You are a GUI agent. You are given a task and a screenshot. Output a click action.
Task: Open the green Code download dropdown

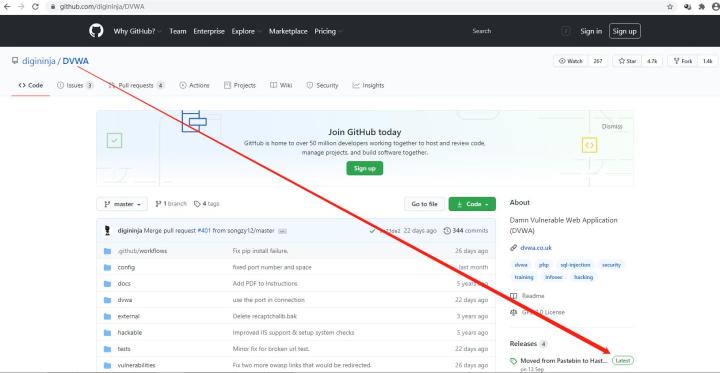(x=472, y=204)
